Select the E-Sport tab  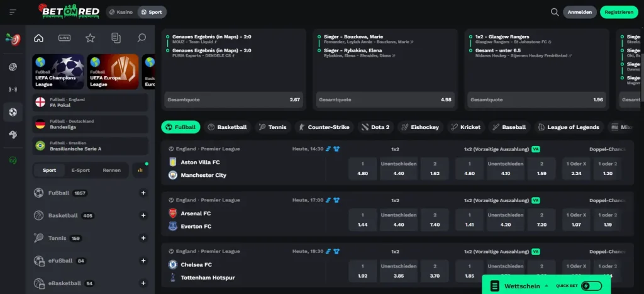click(80, 170)
